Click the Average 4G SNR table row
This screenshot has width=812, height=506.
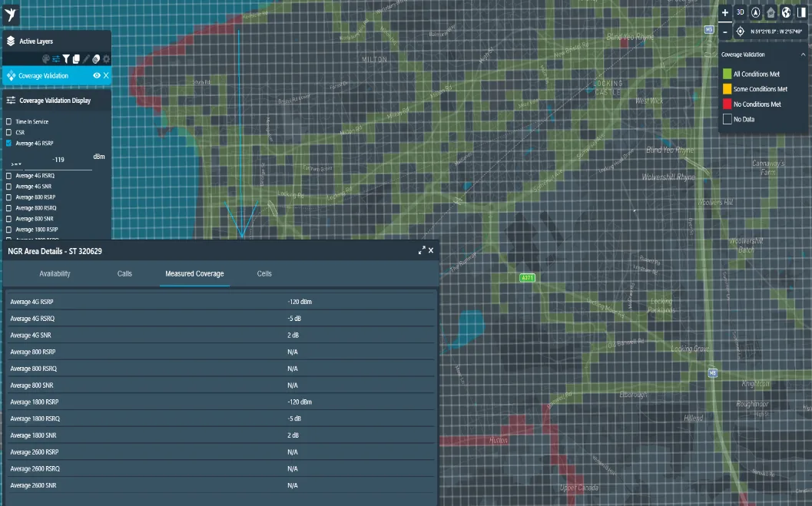[x=221, y=336]
